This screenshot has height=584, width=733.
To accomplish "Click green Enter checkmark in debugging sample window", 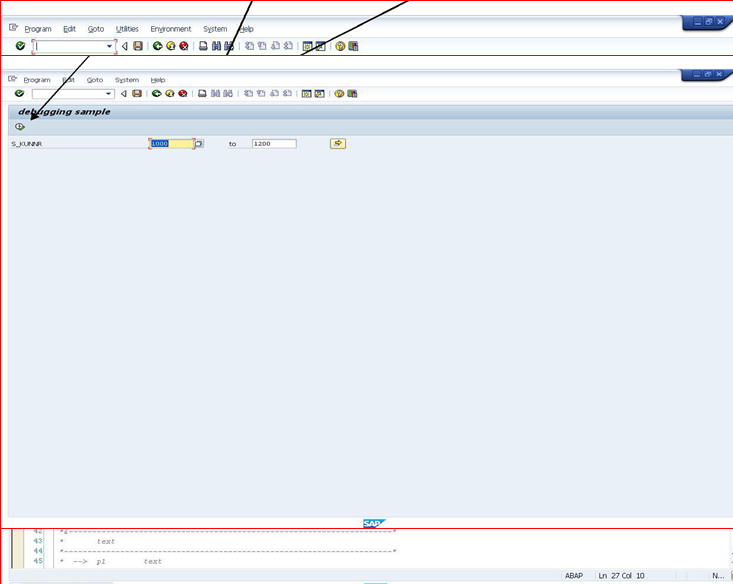I will 19,94.
